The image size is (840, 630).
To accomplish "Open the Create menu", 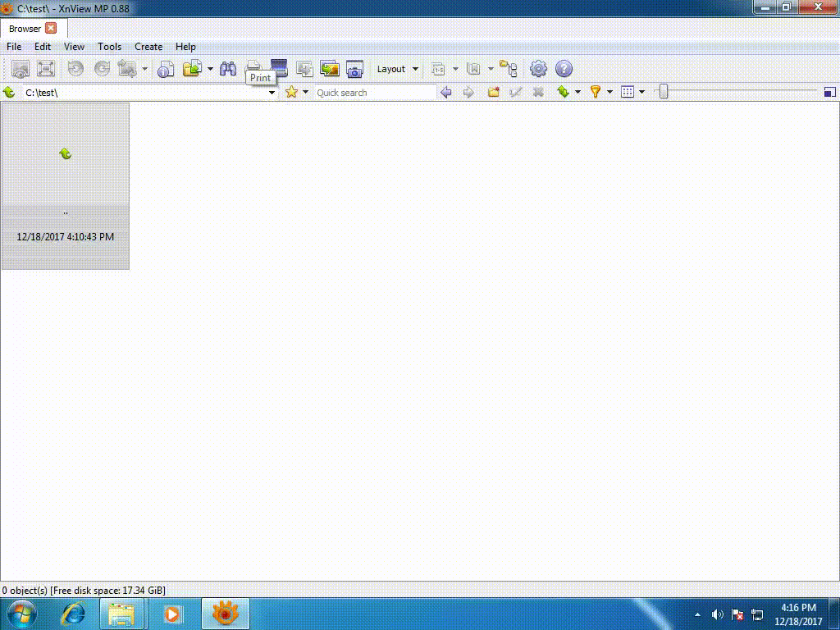I will pos(148,47).
